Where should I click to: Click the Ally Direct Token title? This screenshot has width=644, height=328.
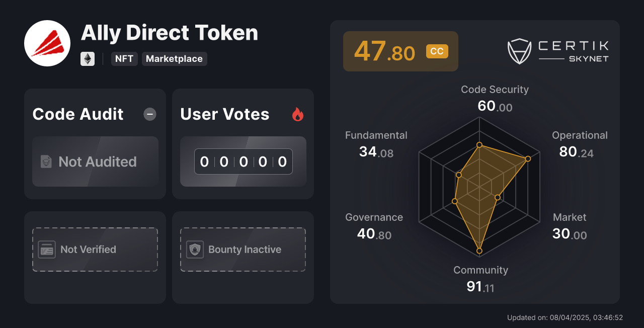click(169, 33)
